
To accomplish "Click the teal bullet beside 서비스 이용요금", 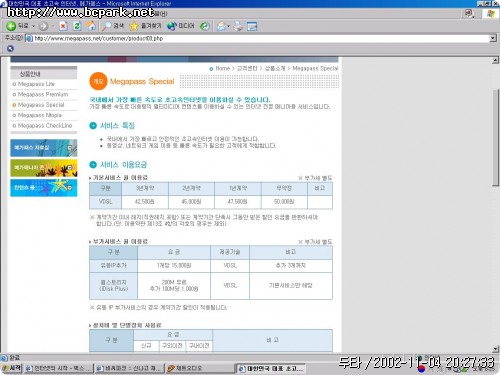I will [93, 165].
